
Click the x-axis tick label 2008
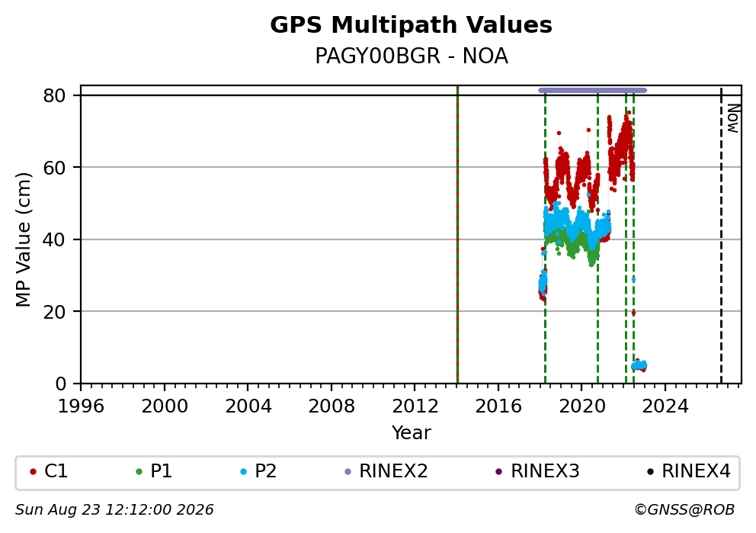pyautogui.click(x=332, y=406)
